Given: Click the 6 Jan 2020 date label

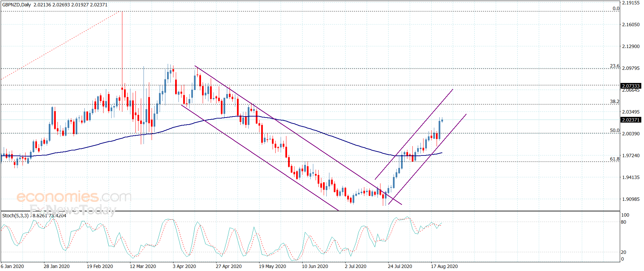Looking at the screenshot, I should tap(12, 266).
